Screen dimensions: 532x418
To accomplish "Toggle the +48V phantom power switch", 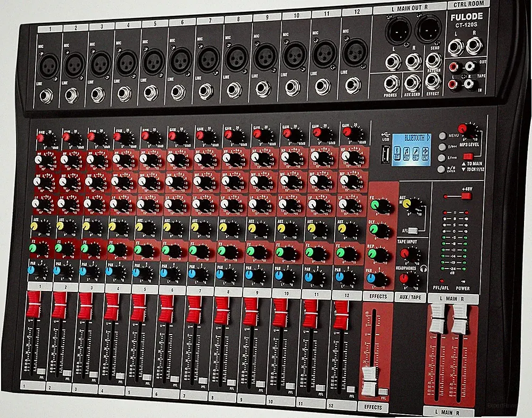I will click(x=466, y=196).
